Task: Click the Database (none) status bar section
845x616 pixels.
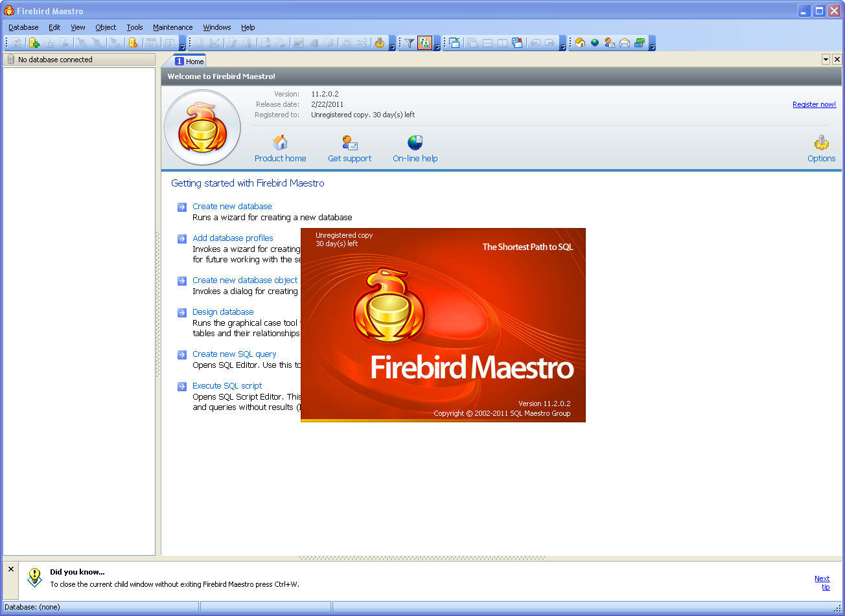Action: 100,607
